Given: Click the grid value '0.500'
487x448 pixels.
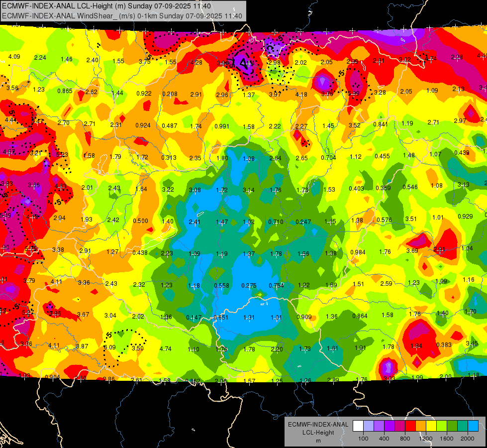Looking at the screenshot, I should [x=140, y=221].
